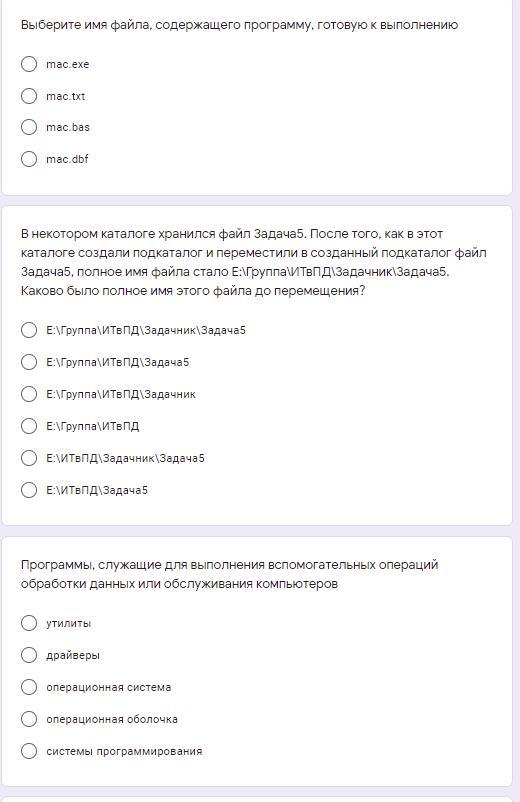Click the mac.exe label text
Viewport: 520px width, 802px height.
click(67, 64)
